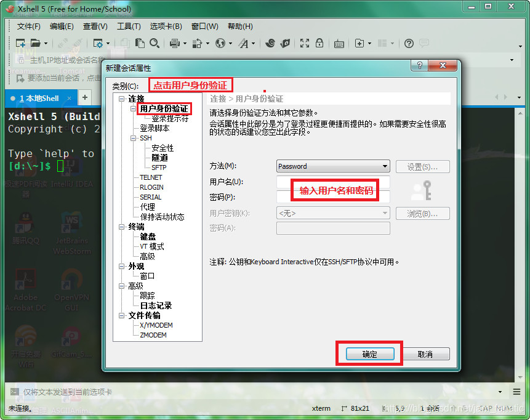Viewport: 530px width, 420px height.
Task: Select 安全性 under SSH
Action: tap(163, 148)
